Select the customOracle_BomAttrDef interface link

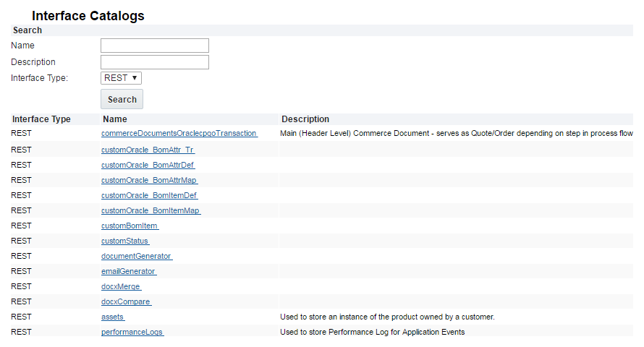click(148, 165)
